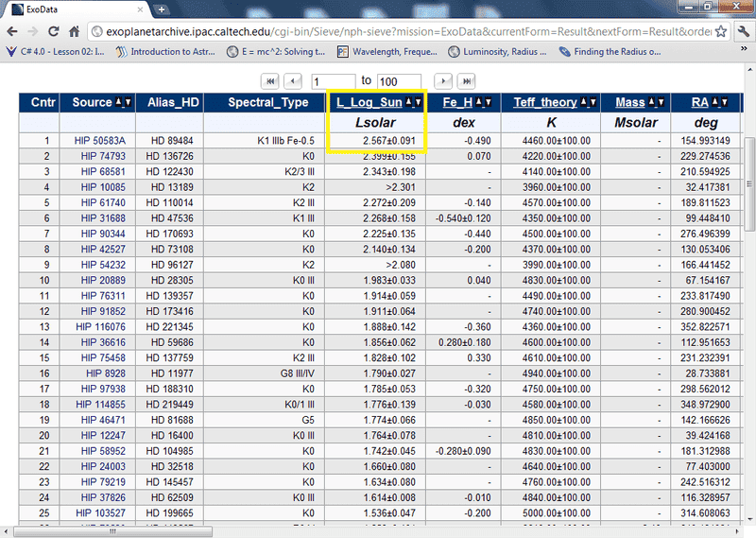
Task: Sort Source column ascending with up arrow
Action: [x=119, y=102]
